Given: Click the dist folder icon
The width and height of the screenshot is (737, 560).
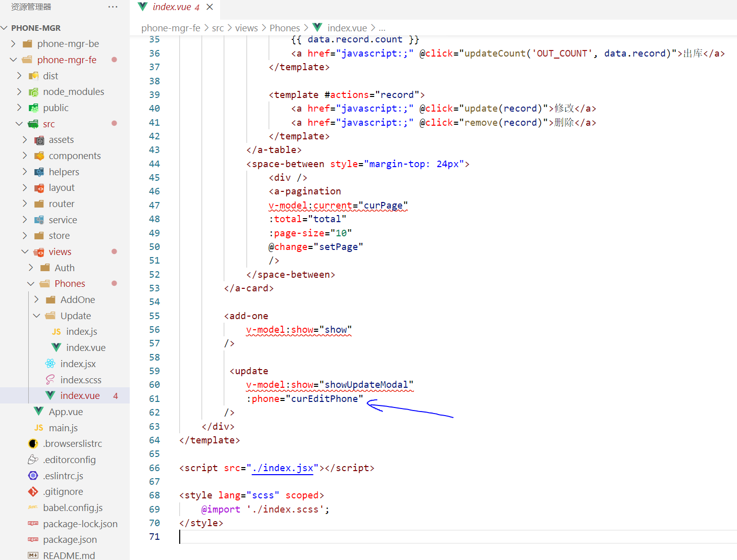Looking at the screenshot, I should pos(34,76).
